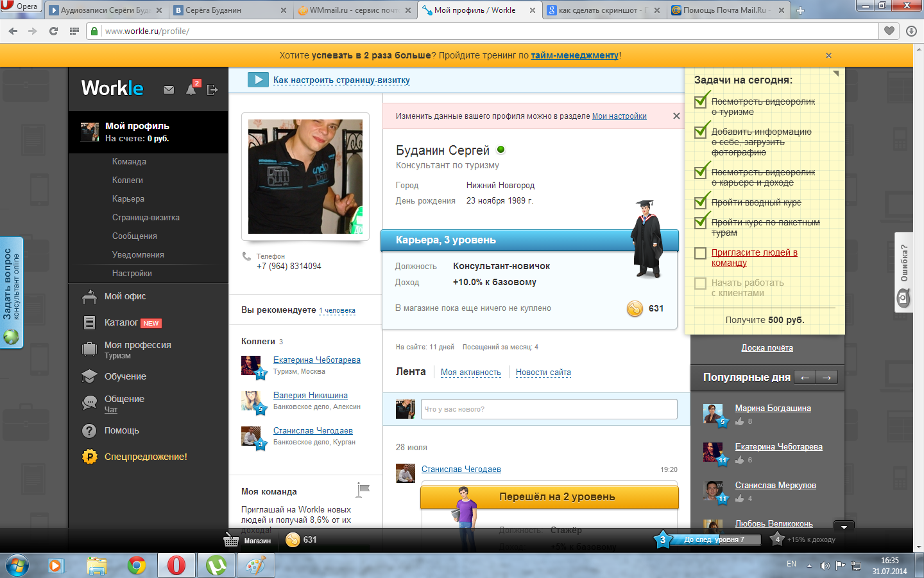The height and width of the screenshot is (578, 924).
Task: Click the browser Back arrow
Action: coord(13,31)
